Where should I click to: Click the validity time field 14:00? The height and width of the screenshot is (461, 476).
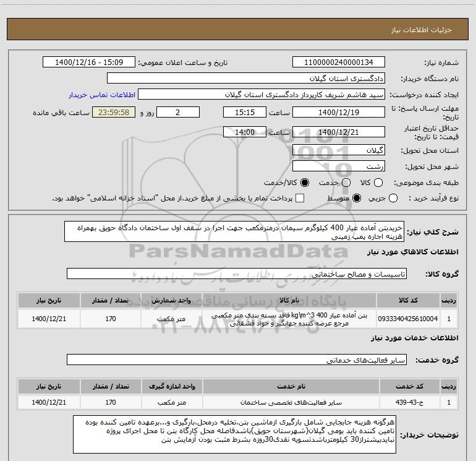coord(245,132)
